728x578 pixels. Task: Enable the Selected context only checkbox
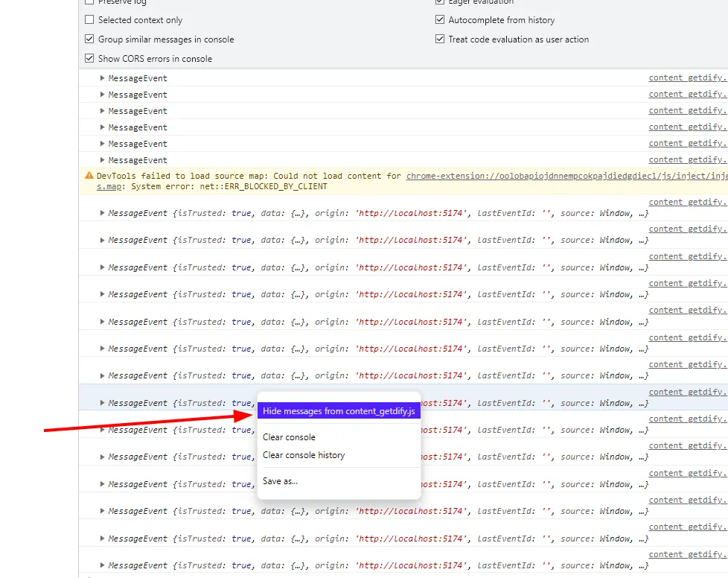pyautogui.click(x=89, y=20)
